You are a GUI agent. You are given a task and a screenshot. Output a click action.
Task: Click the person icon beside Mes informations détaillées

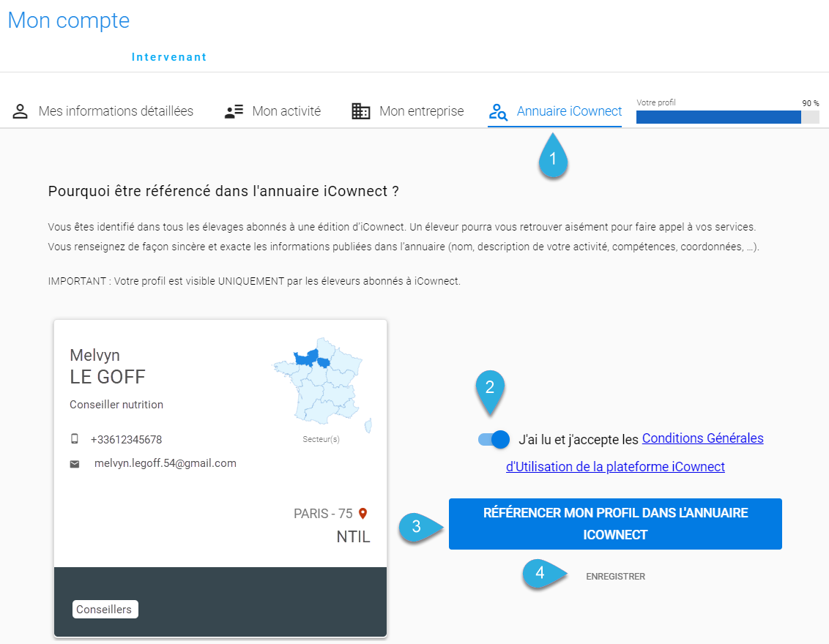(x=20, y=111)
